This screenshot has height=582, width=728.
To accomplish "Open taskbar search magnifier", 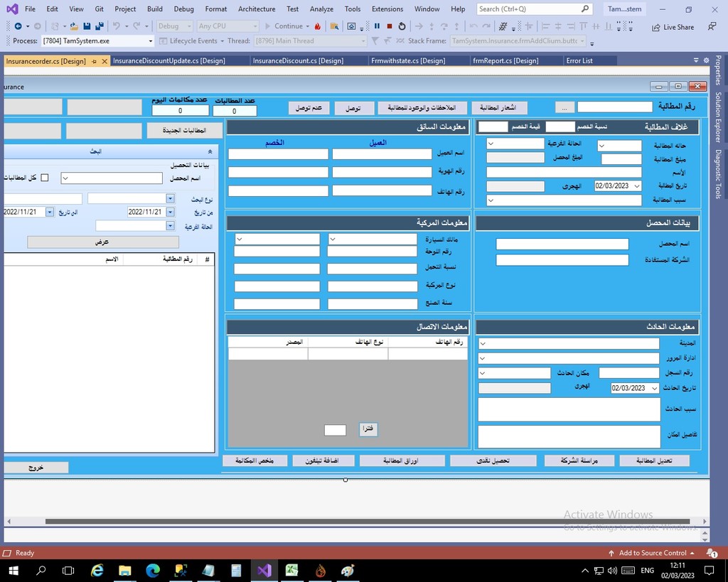I will (41, 571).
